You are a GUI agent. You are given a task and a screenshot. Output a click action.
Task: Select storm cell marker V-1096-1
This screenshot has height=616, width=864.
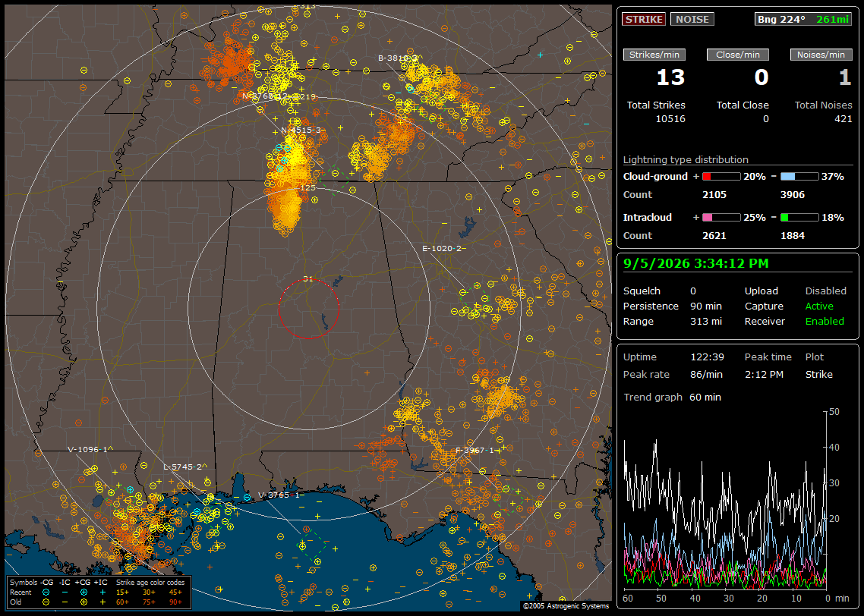tap(88, 449)
